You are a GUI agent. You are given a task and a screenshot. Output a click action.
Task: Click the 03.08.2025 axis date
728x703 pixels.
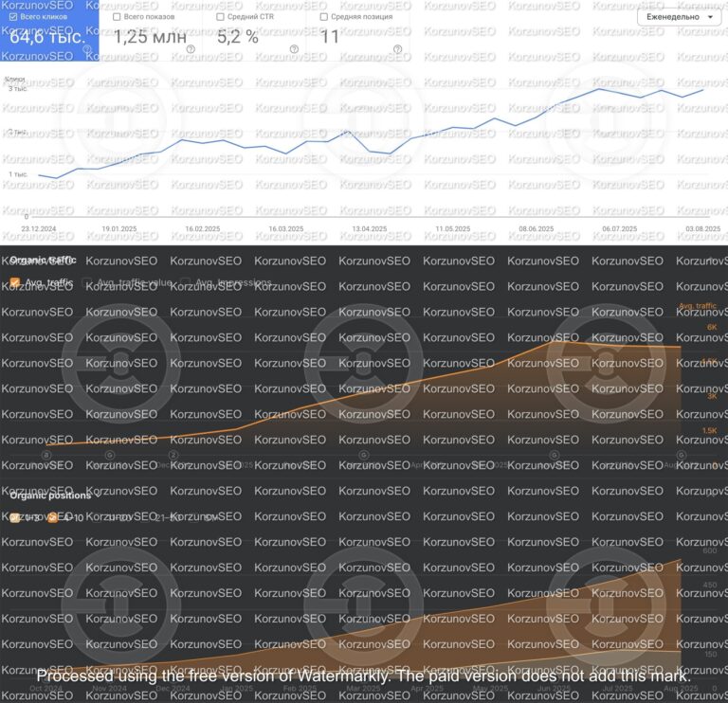[x=703, y=228]
